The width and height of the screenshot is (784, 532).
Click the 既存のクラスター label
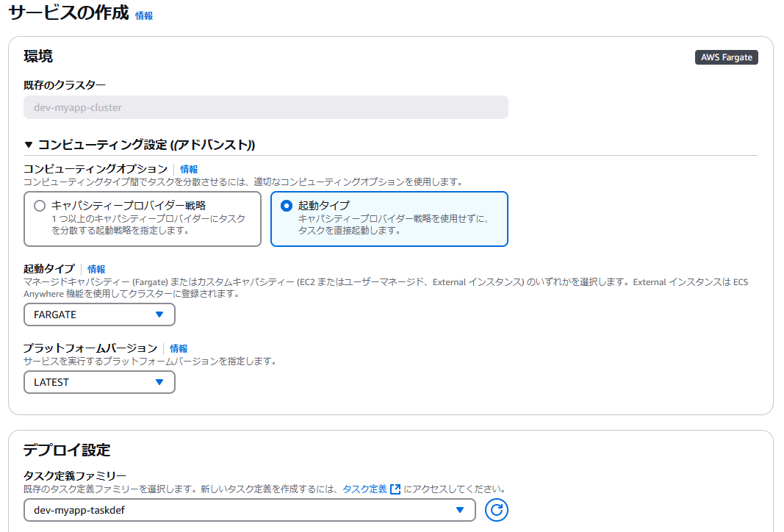pyautogui.click(x=65, y=85)
